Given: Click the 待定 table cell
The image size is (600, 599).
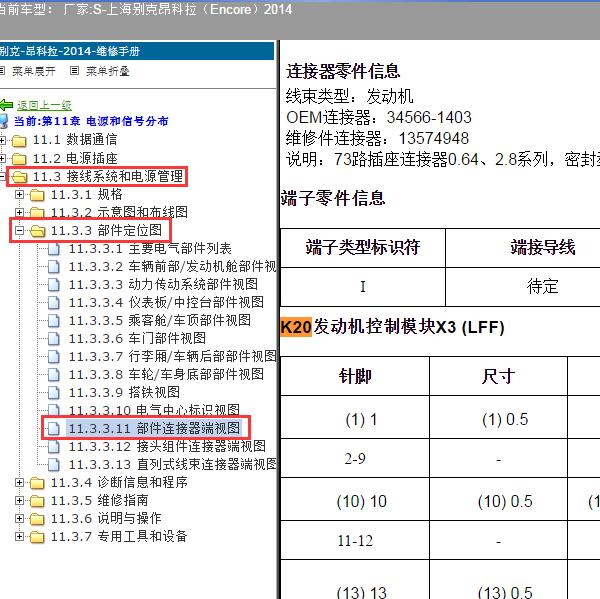Looking at the screenshot, I should (x=542, y=287).
